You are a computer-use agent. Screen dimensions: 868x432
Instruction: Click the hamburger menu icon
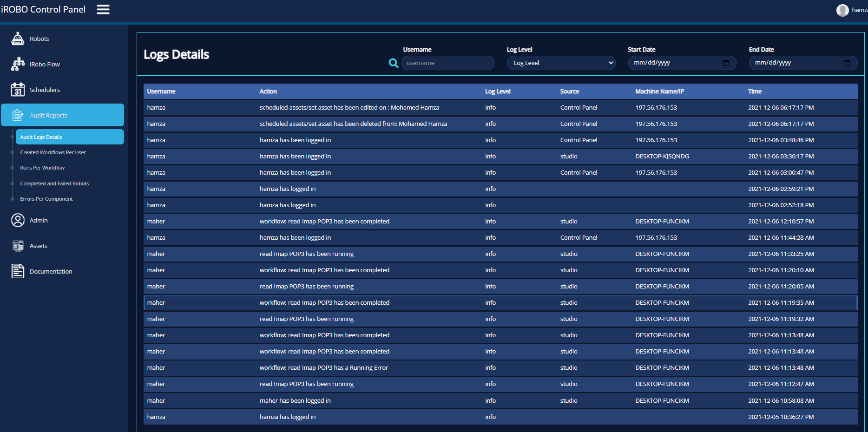(103, 9)
